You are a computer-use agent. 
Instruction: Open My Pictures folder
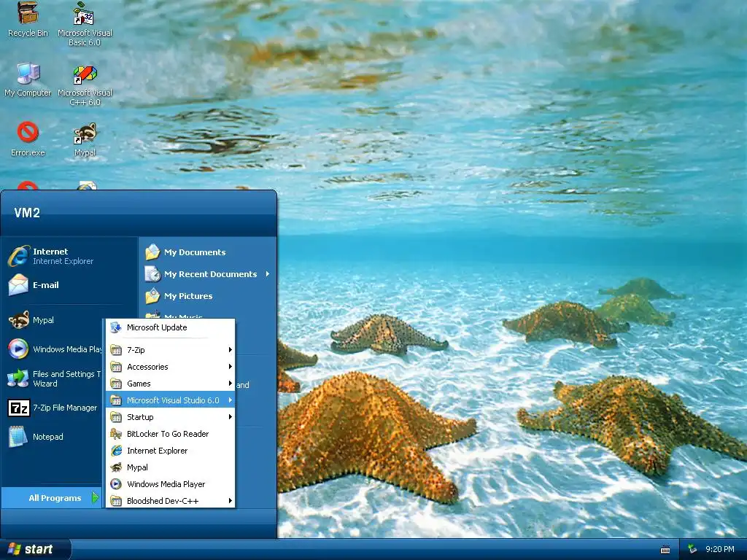[x=179, y=296]
